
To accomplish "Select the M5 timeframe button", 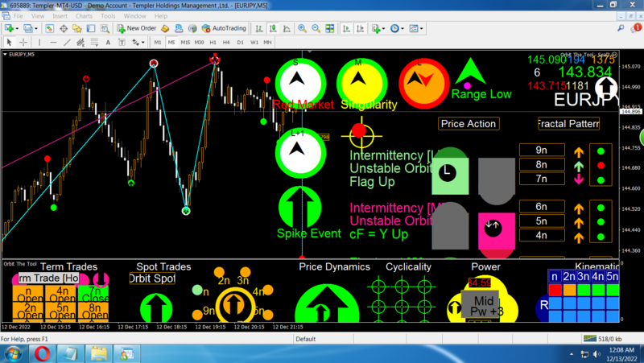I will (x=171, y=43).
